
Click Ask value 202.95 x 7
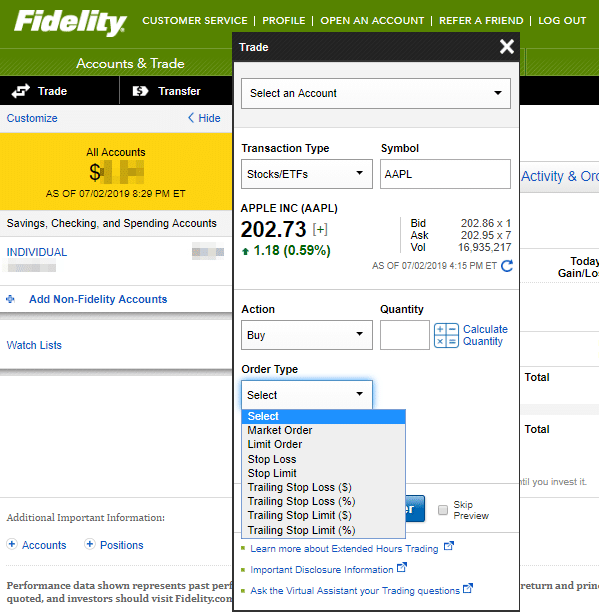(486, 235)
